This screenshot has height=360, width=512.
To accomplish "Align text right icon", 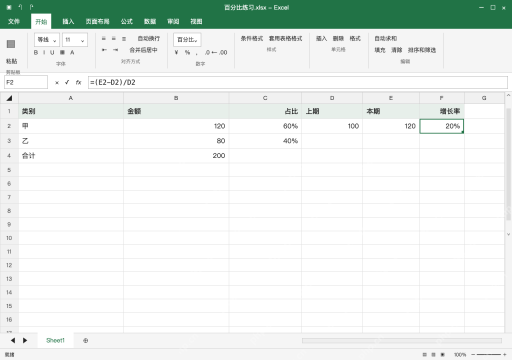I will [x=124, y=39].
